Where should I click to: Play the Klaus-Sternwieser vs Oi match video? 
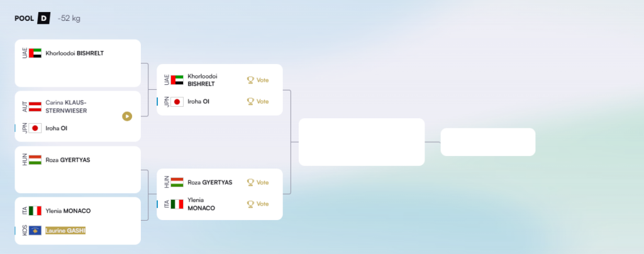pos(127,116)
